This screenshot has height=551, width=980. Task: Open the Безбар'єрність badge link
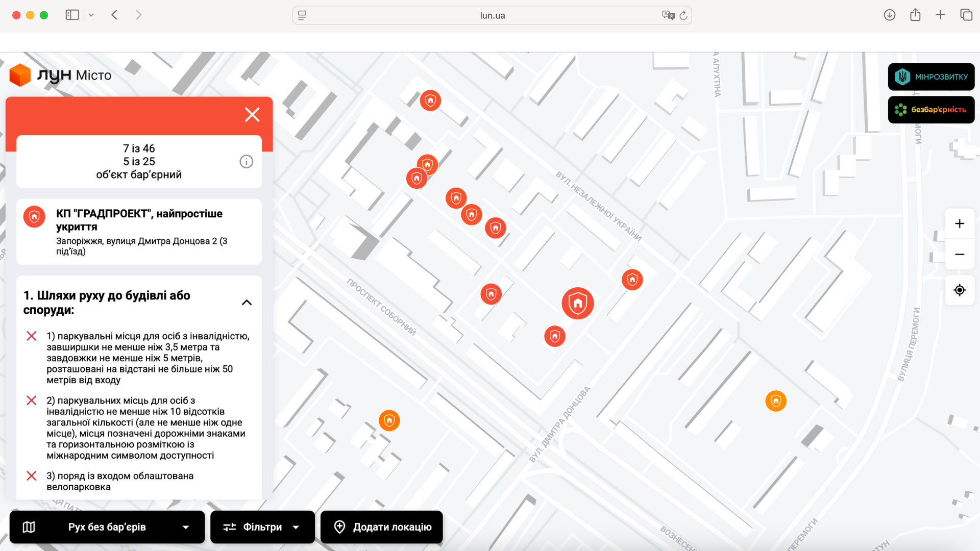point(931,110)
